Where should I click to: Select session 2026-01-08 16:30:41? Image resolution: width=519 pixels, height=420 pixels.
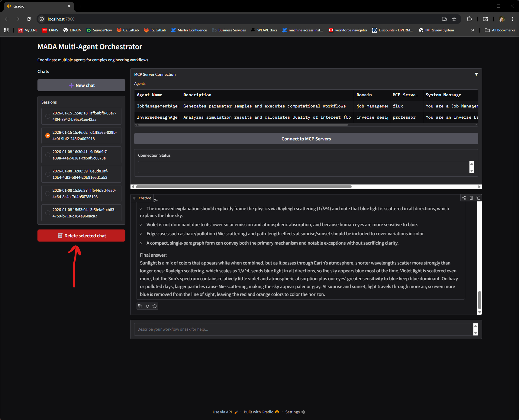point(81,155)
